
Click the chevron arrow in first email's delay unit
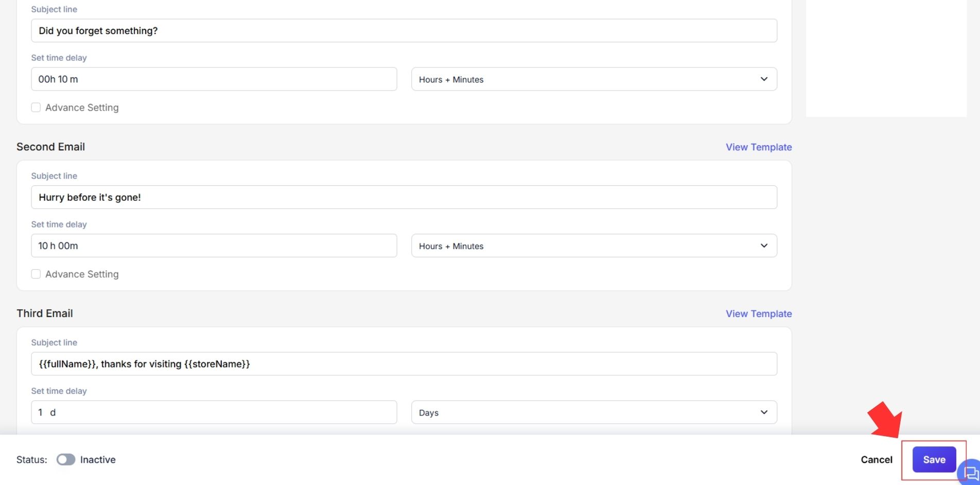764,79
